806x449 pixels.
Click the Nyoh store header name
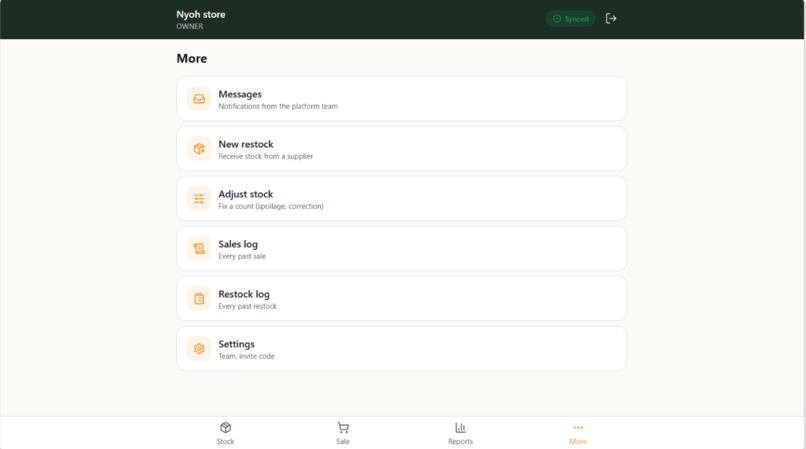tap(201, 14)
